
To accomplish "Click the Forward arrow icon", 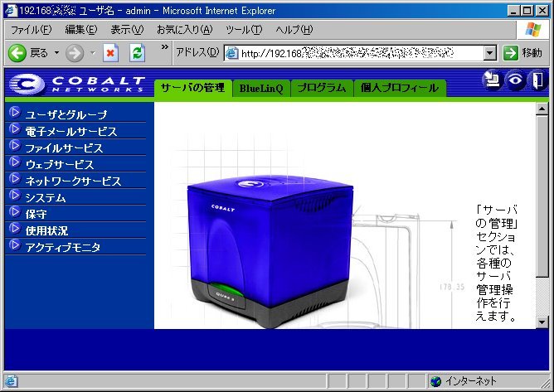I will [x=75, y=53].
